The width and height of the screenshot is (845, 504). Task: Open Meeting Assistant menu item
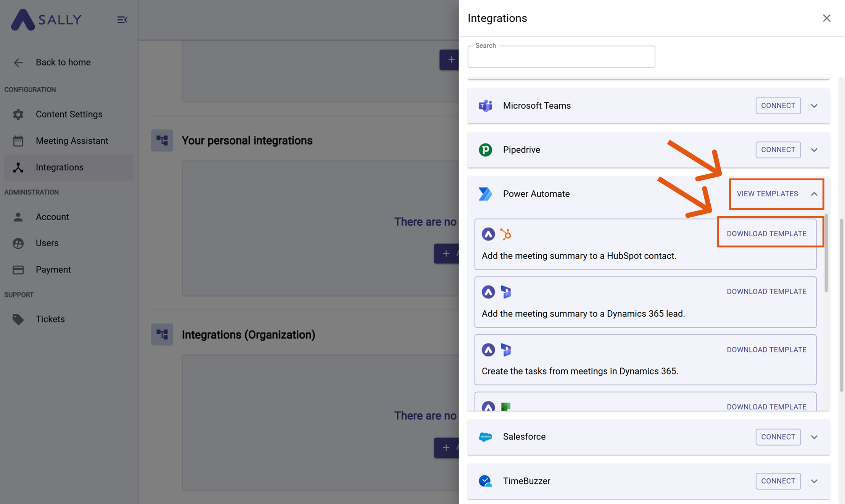point(69,141)
